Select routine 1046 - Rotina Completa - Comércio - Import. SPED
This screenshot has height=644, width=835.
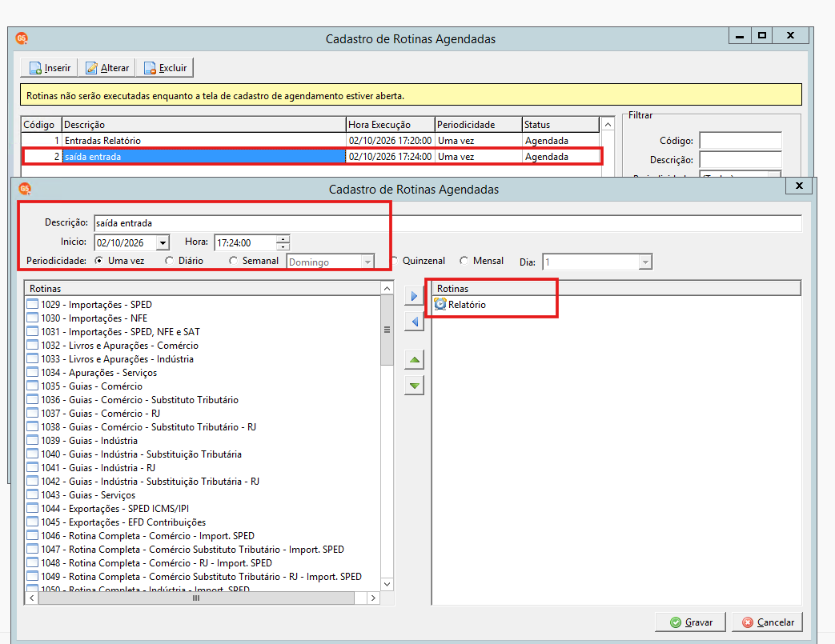point(141,536)
